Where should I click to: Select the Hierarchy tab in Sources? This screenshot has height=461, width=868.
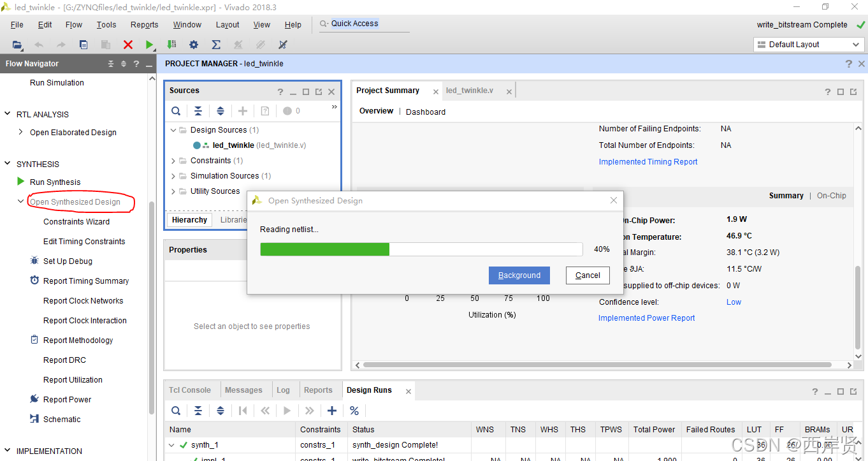pos(189,220)
